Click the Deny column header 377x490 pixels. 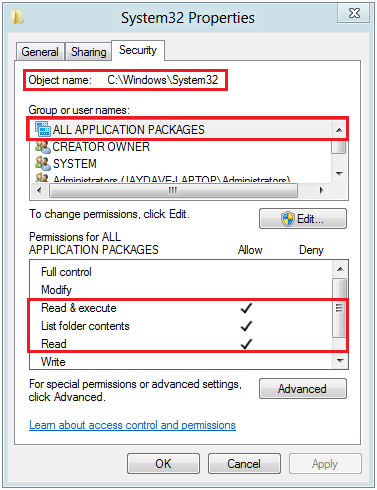pos(311,250)
